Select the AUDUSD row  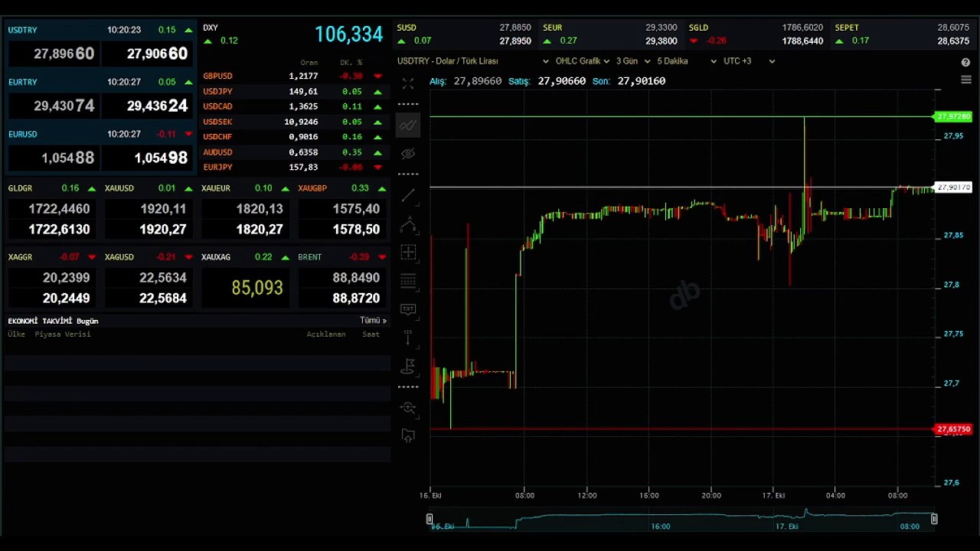[293, 152]
